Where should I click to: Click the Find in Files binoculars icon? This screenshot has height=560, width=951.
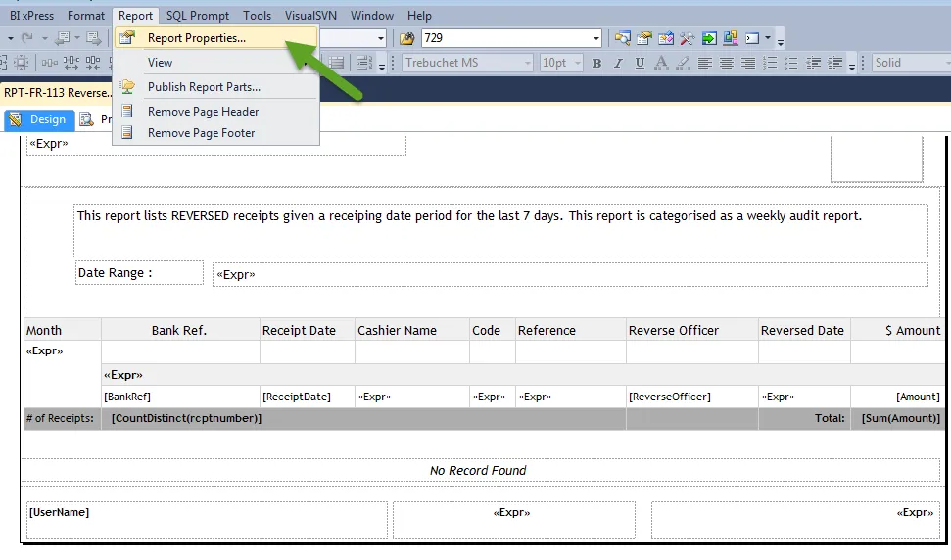tap(406, 38)
